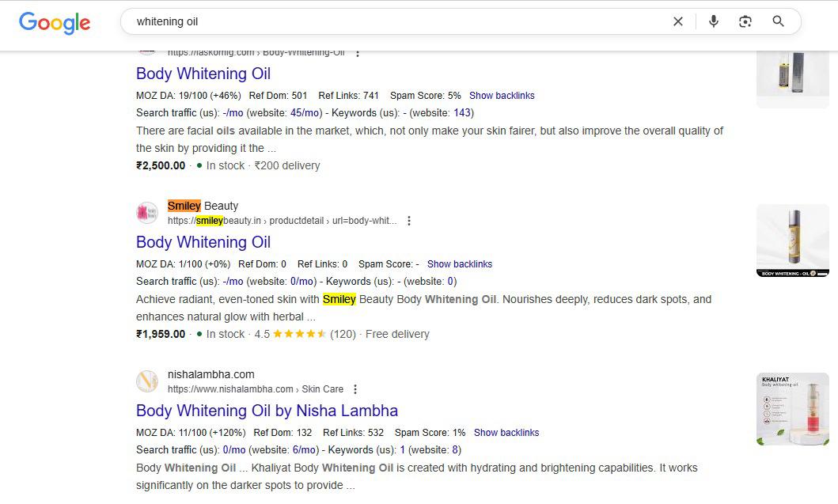
Task: Click website traffic value '6/mo' in Nisha Lambha result
Action: pyautogui.click(x=305, y=450)
